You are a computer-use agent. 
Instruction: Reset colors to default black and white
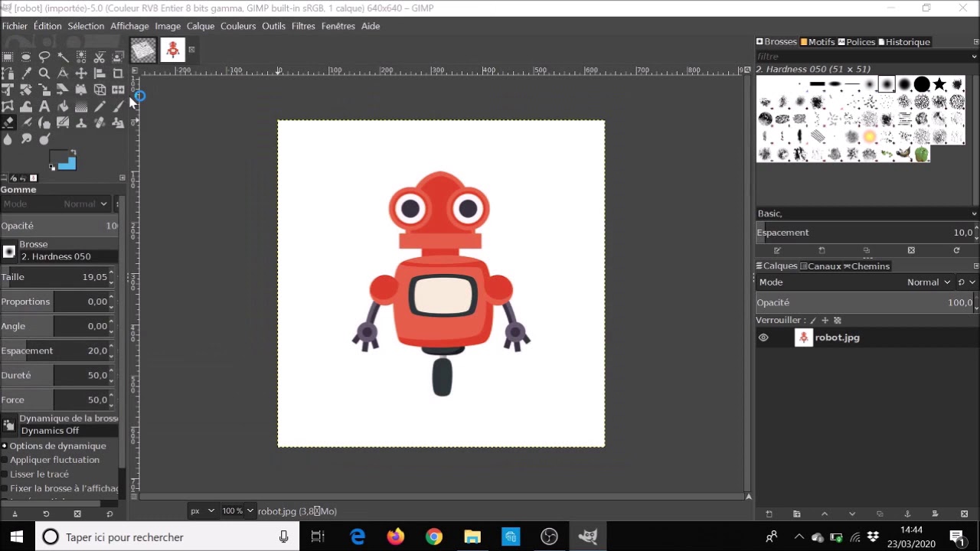click(x=52, y=167)
